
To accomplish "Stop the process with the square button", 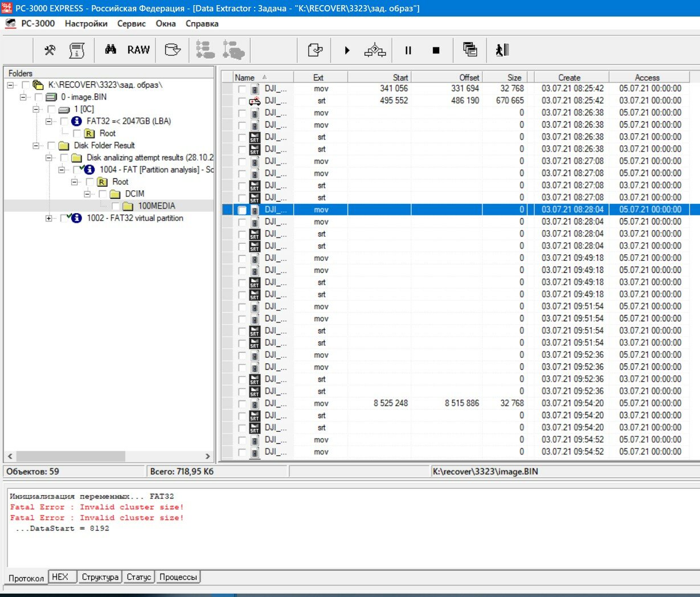I will tap(436, 50).
